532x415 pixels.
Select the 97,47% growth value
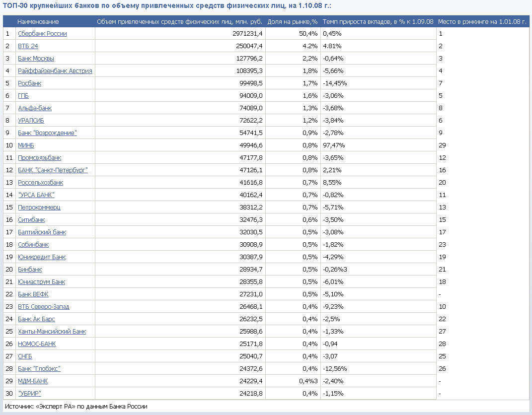(334, 145)
